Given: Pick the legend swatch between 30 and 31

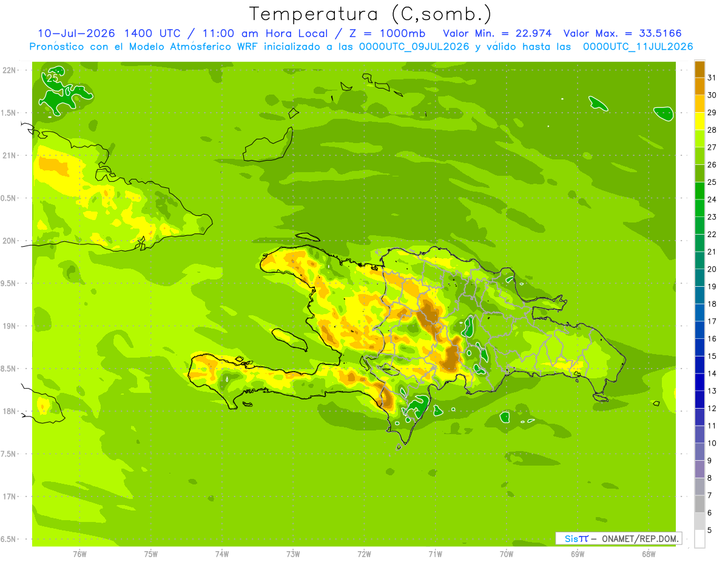Looking at the screenshot, I should (699, 87).
